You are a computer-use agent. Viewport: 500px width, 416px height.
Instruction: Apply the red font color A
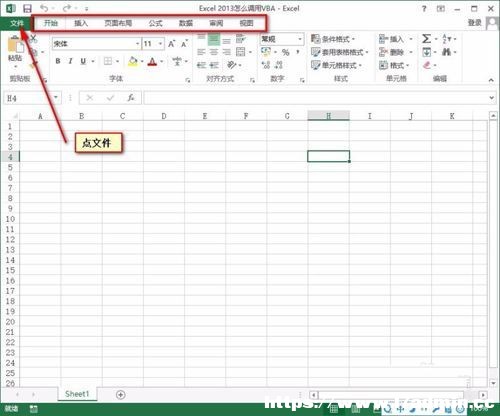152,61
